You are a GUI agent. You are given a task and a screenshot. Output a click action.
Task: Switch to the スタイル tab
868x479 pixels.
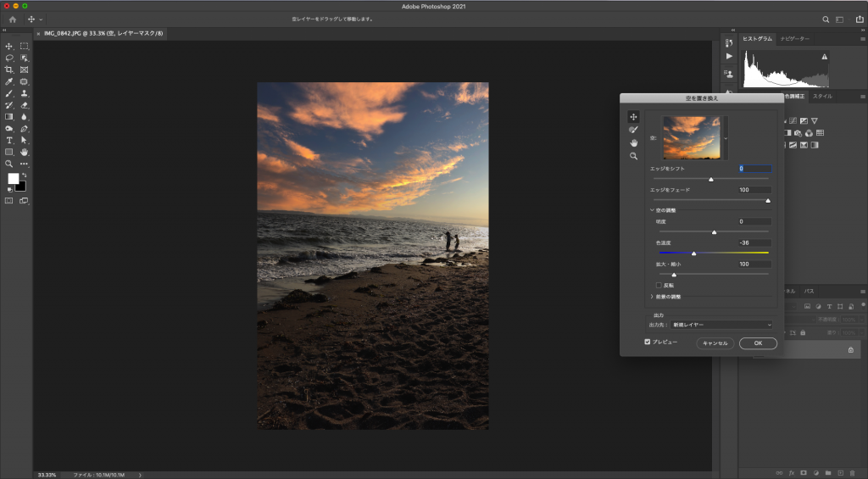(822, 97)
